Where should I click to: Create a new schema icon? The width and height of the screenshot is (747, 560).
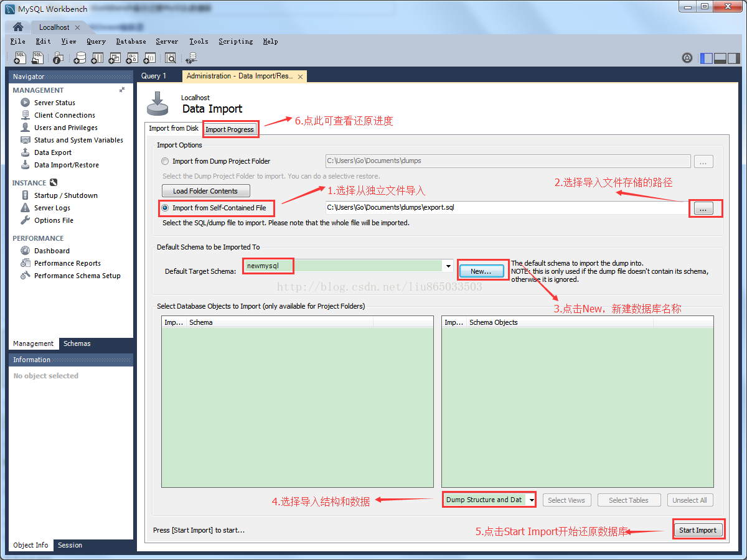80,58
